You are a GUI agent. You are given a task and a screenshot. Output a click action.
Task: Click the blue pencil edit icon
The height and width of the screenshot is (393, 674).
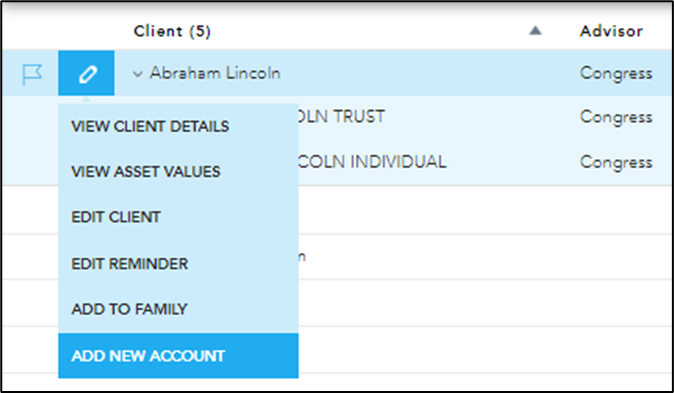pos(86,73)
